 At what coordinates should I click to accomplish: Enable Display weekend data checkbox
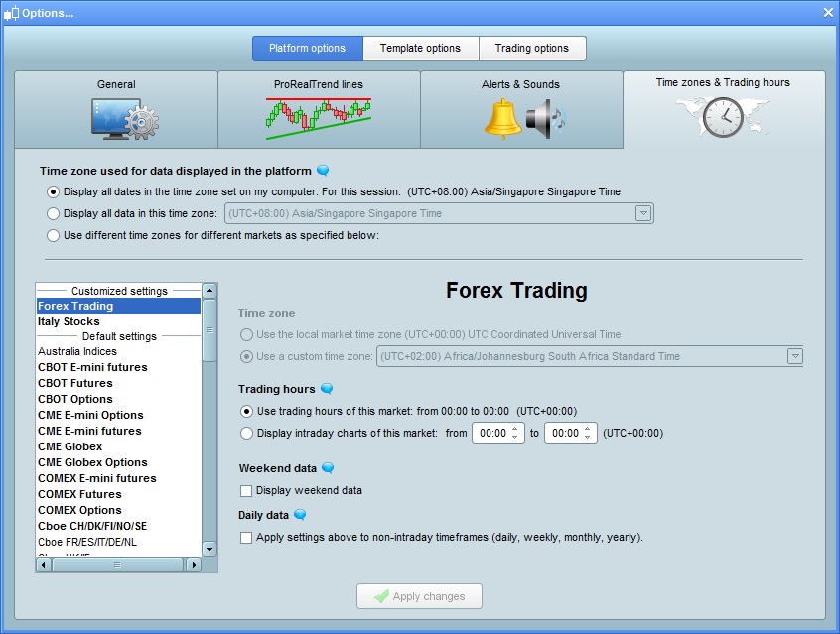click(x=246, y=491)
